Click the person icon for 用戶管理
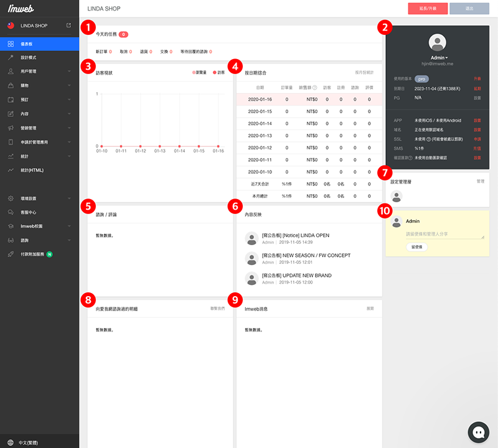Screen dimensions: 498x448 [11, 72]
